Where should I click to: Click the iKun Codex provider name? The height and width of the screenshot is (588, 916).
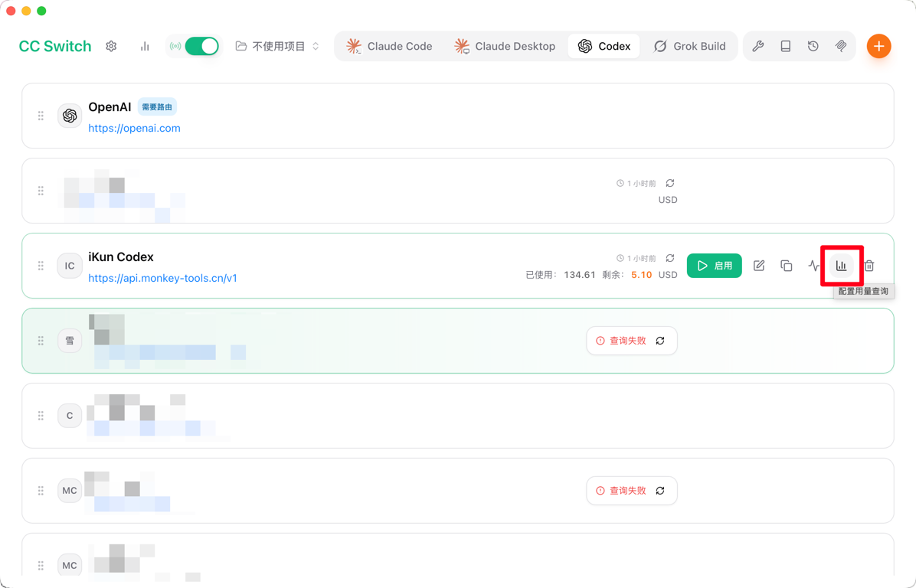[x=121, y=257]
